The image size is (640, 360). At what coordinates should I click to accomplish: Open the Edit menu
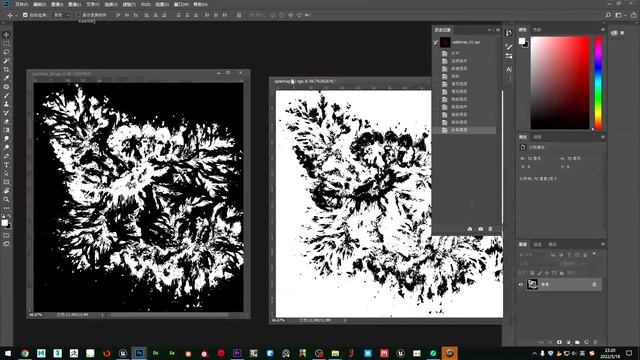[39, 4]
